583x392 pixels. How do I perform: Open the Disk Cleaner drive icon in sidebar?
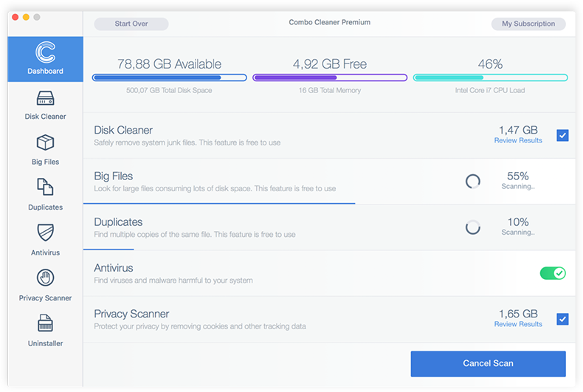(x=45, y=98)
